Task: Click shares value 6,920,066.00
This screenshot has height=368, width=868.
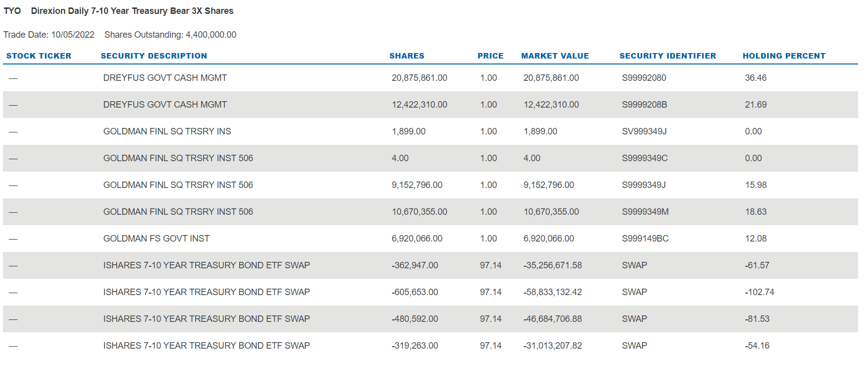Action: click(x=417, y=239)
